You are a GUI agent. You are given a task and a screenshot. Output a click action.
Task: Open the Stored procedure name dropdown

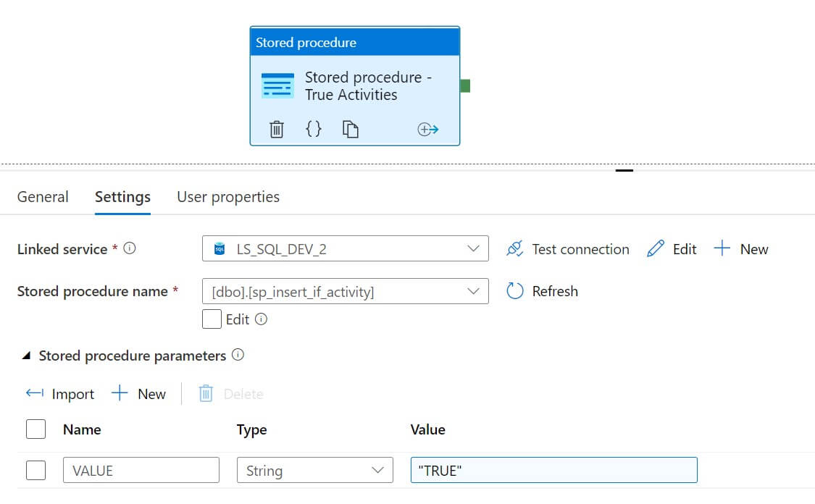(345, 292)
